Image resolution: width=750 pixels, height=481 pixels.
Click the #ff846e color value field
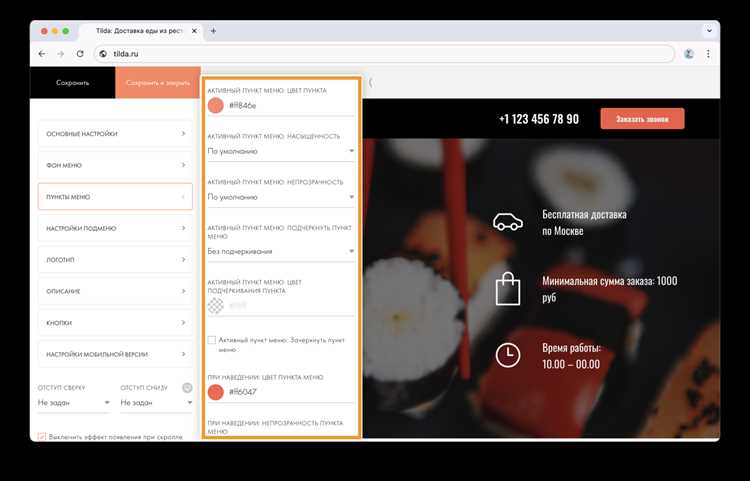pos(291,106)
